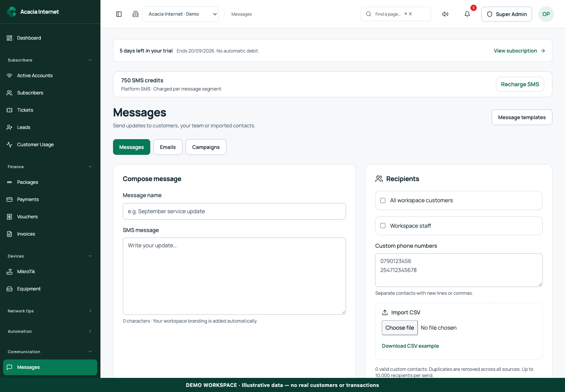Collapse the Finance sidebar section
This screenshot has height=392, width=565.
[50, 167]
